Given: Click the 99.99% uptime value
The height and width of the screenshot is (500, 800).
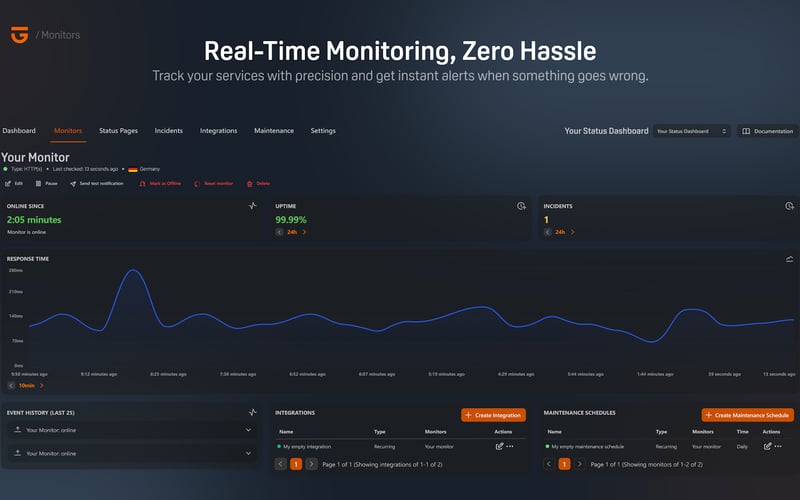Looking at the screenshot, I should (291, 220).
